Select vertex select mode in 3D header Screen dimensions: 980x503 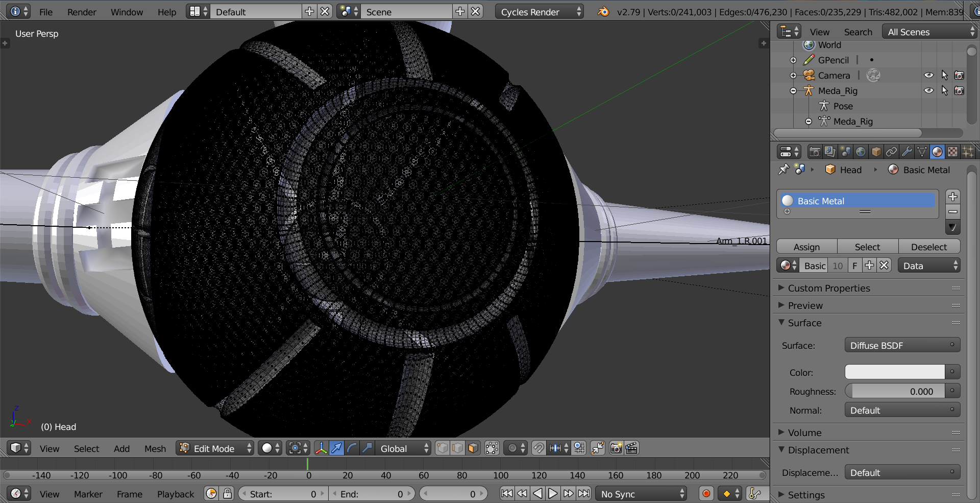[x=443, y=448]
